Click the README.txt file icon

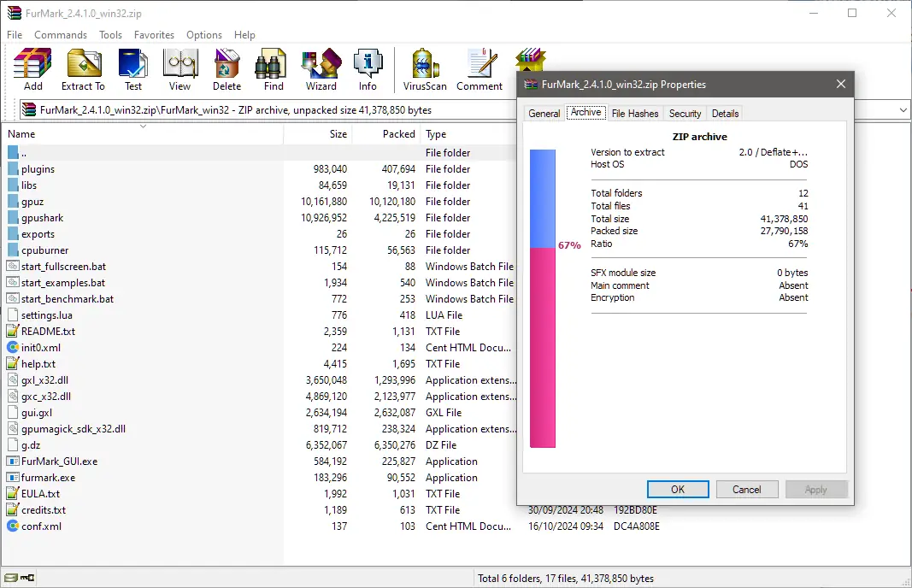click(x=13, y=332)
